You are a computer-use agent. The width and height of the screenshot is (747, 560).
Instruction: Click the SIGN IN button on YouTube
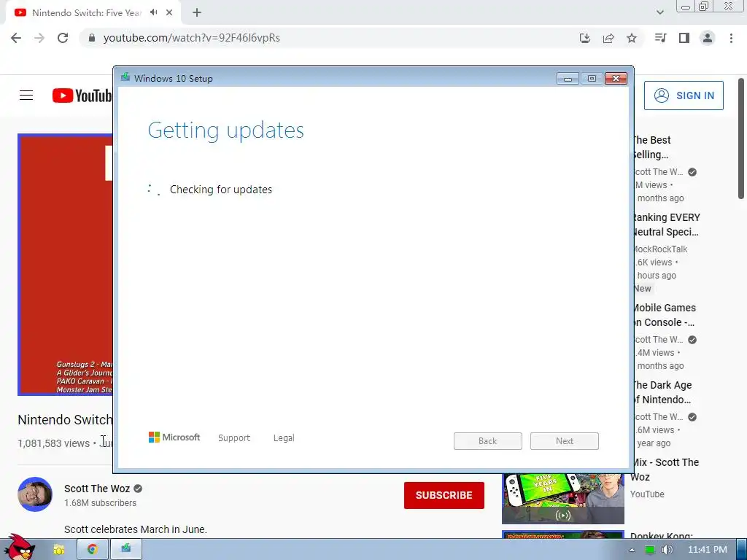684,96
